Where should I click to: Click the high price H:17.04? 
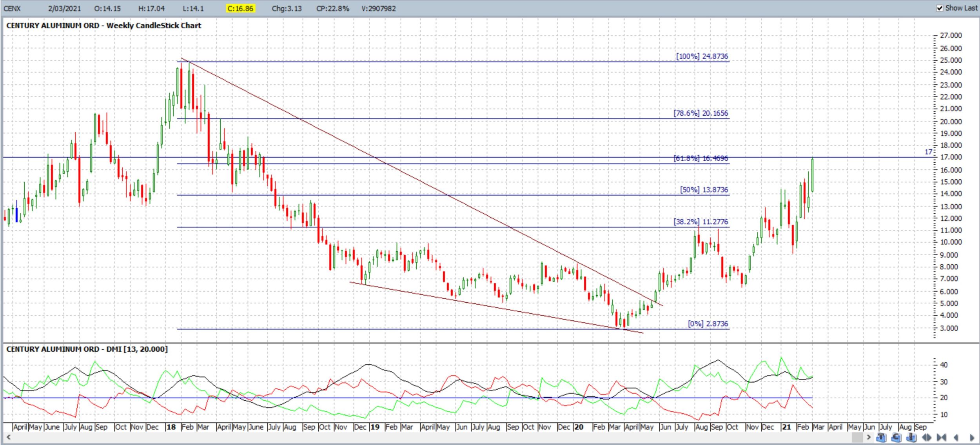pos(152,8)
